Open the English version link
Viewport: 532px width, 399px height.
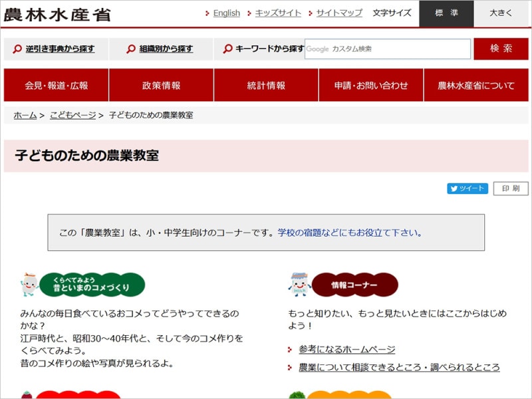pyautogui.click(x=225, y=13)
